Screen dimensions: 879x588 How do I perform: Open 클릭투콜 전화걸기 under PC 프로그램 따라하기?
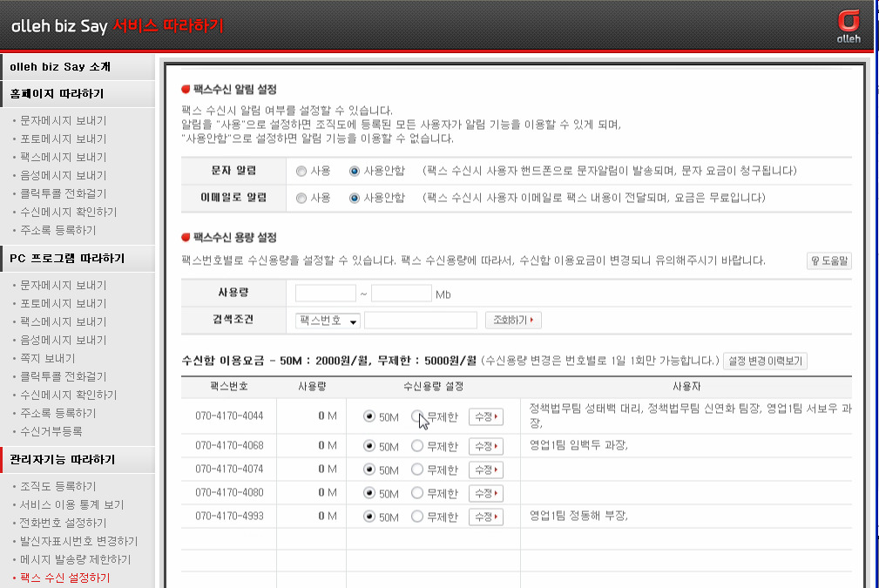click(x=64, y=376)
